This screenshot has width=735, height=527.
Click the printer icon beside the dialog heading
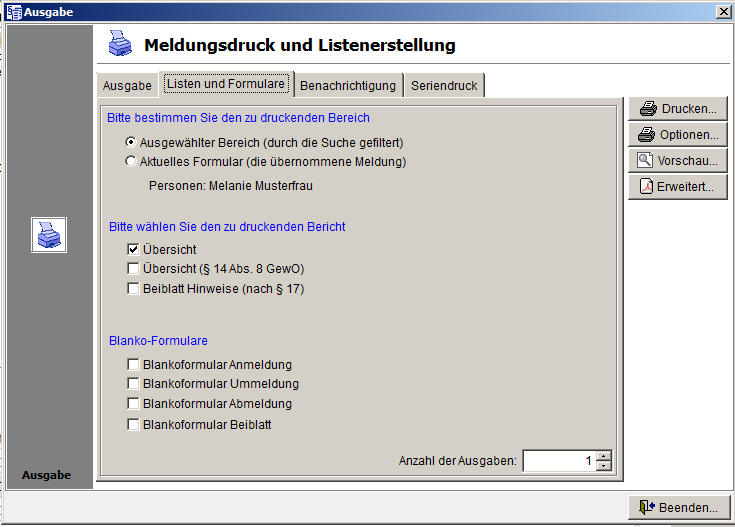tap(120, 44)
